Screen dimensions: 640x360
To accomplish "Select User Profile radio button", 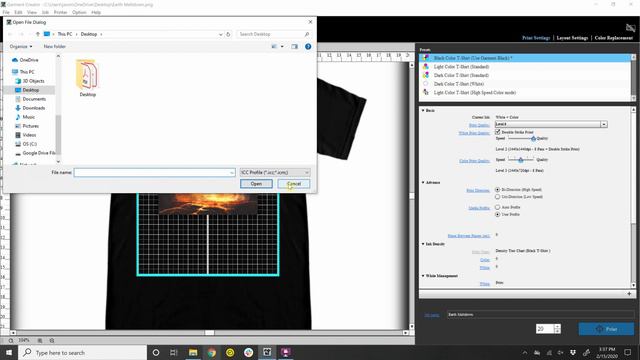I will [x=497, y=214].
